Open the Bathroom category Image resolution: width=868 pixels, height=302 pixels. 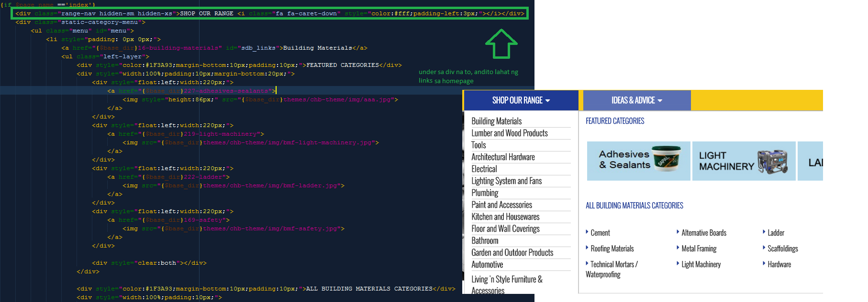pyautogui.click(x=485, y=241)
